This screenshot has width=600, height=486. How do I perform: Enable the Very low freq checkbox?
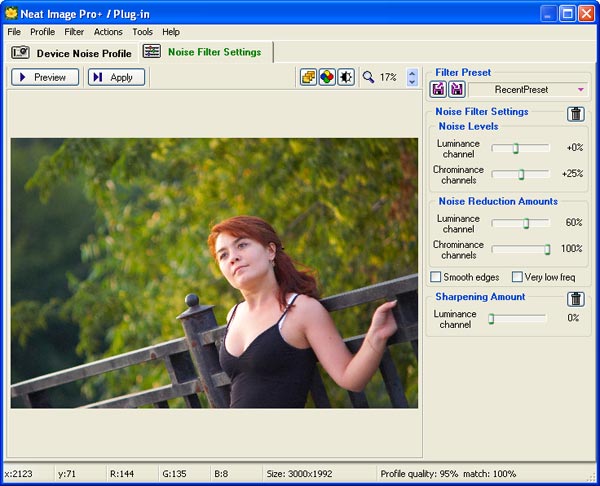[x=517, y=277]
